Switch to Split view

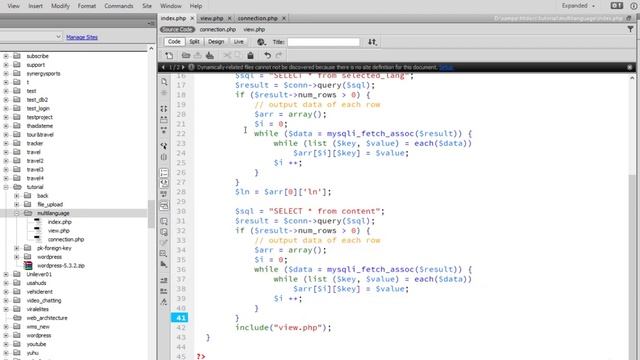pyautogui.click(x=194, y=42)
